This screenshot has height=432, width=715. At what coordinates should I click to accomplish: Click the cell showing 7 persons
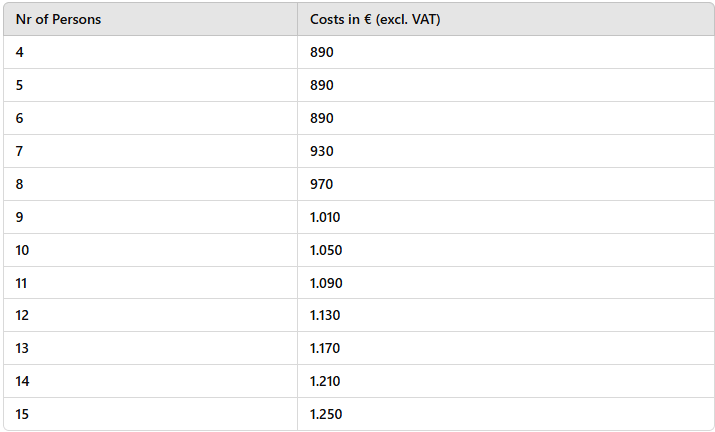pos(150,151)
